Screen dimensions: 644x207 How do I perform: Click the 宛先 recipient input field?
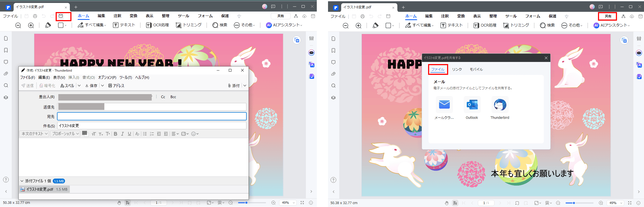152,116
